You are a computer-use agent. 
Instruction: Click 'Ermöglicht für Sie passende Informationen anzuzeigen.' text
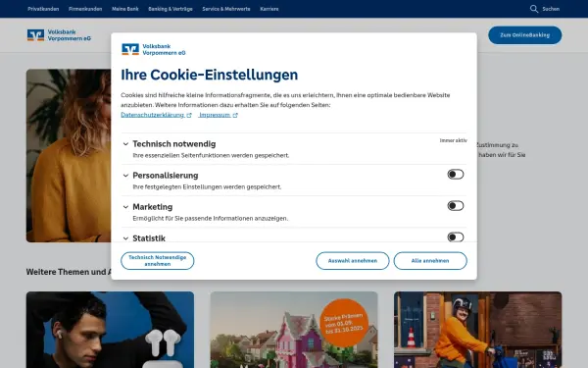tap(211, 218)
